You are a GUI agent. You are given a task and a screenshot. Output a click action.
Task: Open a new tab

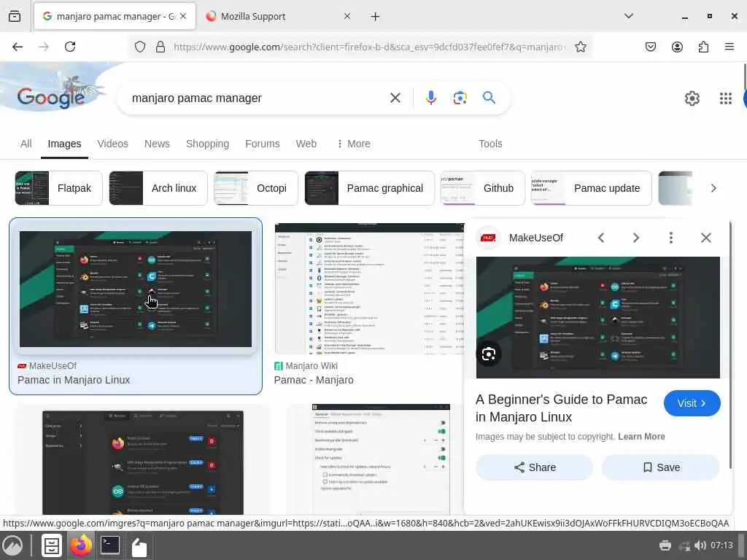coord(376,17)
